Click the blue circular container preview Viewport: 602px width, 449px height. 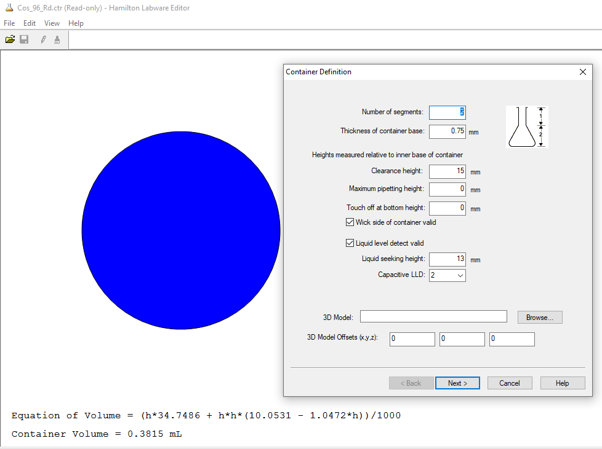click(x=181, y=230)
